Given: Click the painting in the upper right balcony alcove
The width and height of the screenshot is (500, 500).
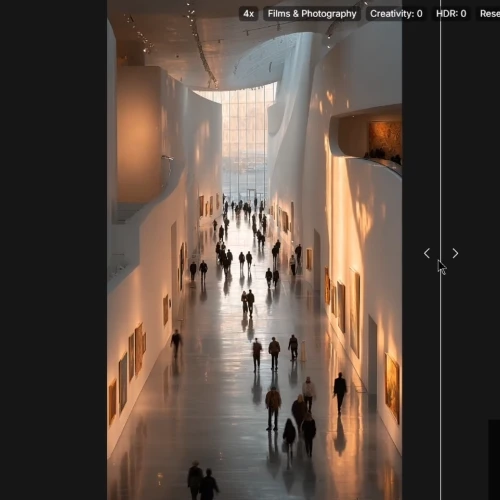Looking at the screenshot, I should click(385, 138).
